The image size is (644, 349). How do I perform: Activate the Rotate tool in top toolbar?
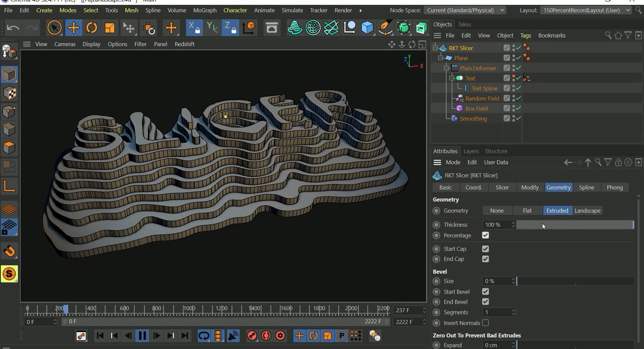click(x=91, y=28)
